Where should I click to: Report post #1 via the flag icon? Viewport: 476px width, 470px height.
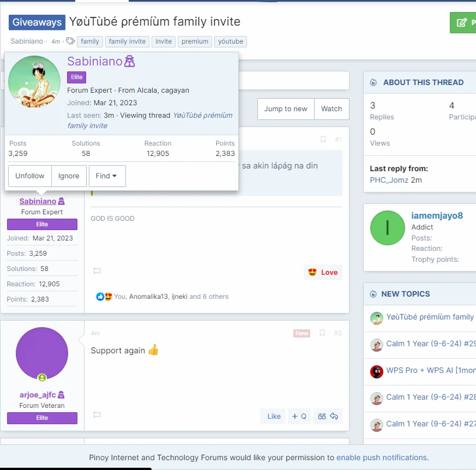tap(97, 271)
